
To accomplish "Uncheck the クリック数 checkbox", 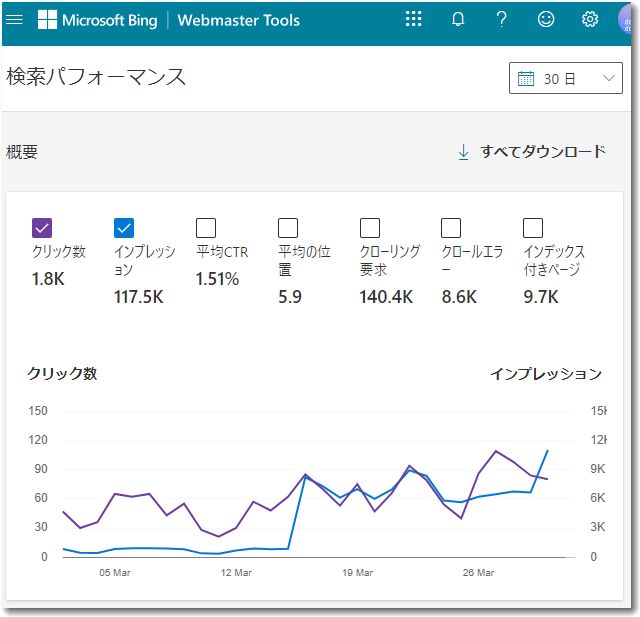I will pyautogui.click(x=42, y=228).
